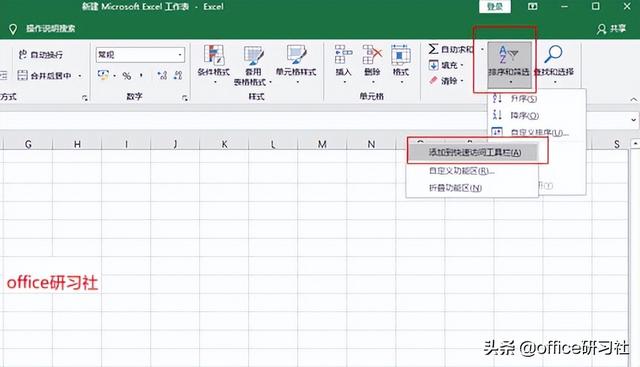
Task: Select column N header
Action: click(x=371, y=144)
